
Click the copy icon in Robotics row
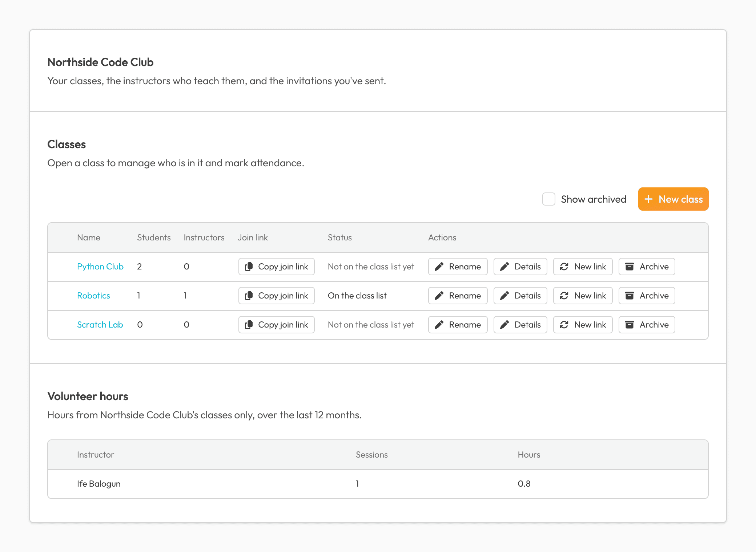tap(249, 296)
